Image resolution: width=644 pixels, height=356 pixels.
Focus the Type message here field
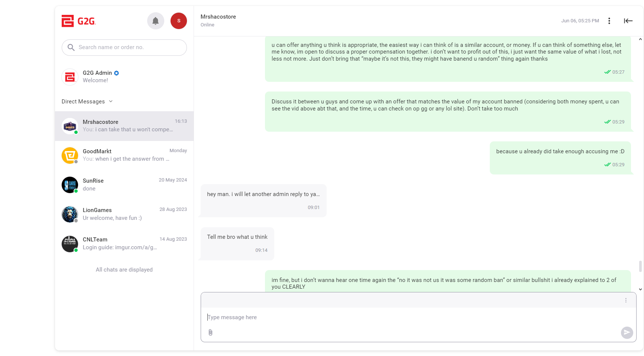pos(412,317)
